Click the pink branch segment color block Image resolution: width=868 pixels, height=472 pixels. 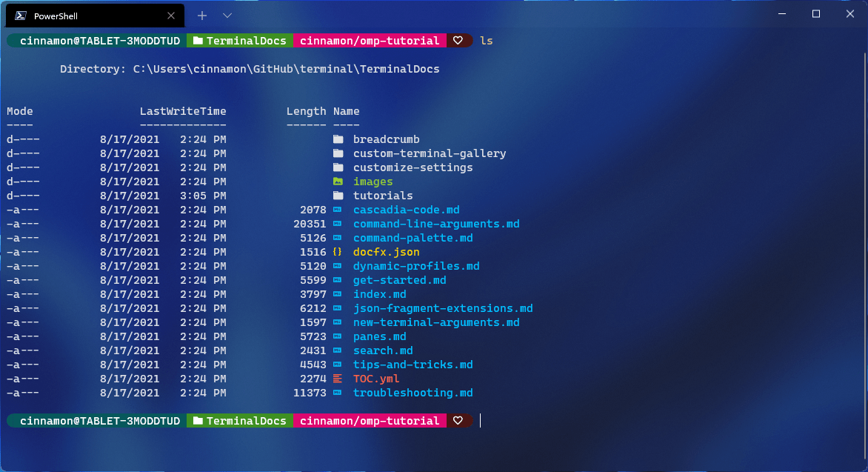click(370, 420)
